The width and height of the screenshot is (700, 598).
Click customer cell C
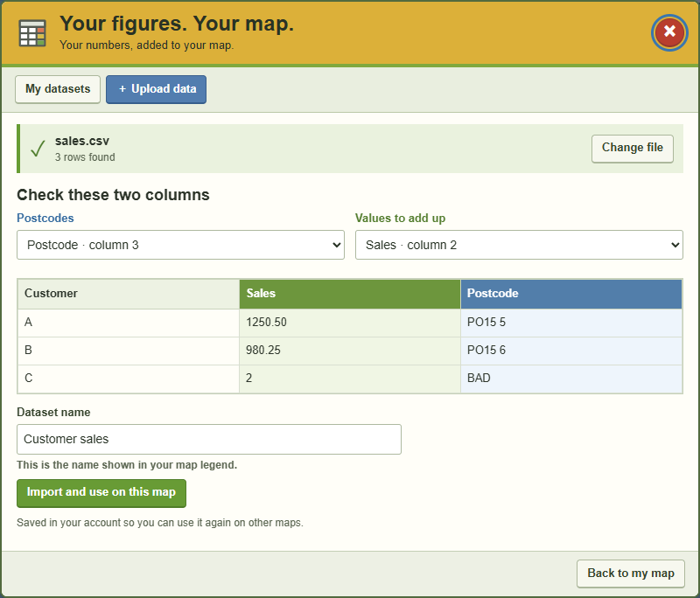point(129,379)
